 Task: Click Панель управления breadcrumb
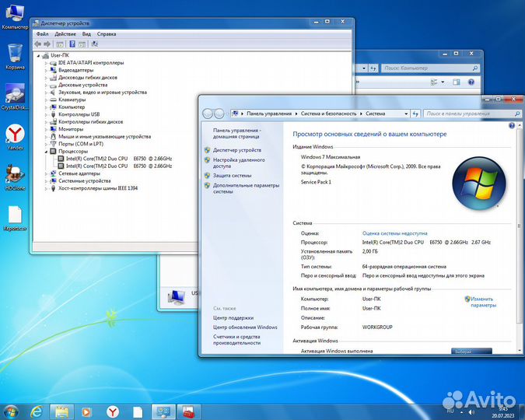[269, 114]
